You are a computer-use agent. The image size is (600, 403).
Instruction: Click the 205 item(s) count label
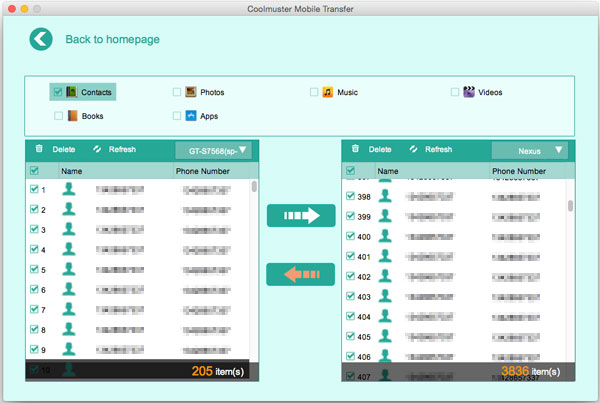(x=218, y=371)
